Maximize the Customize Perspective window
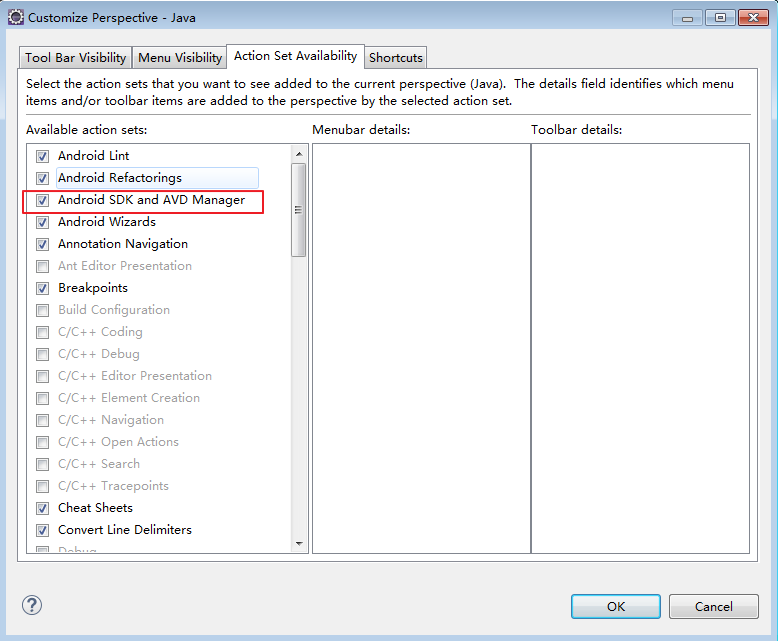The width and height of the screenshot is (778, 641). (720, 18)
